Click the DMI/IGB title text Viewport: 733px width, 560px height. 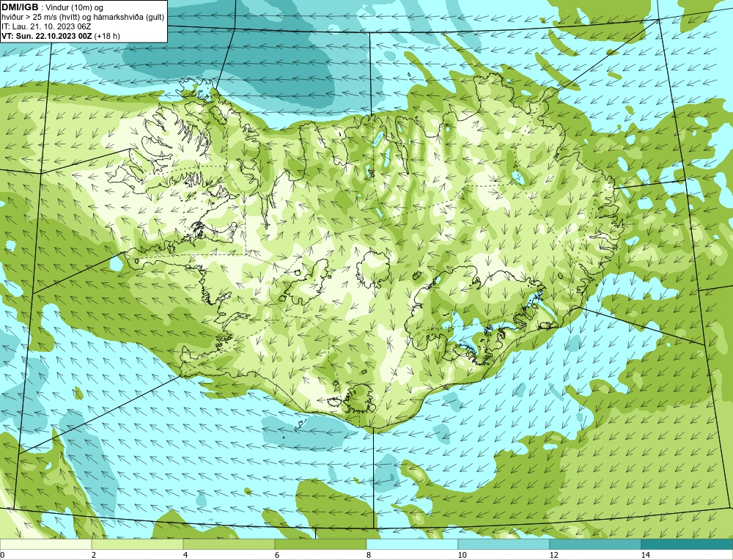[x=20, y=7]
